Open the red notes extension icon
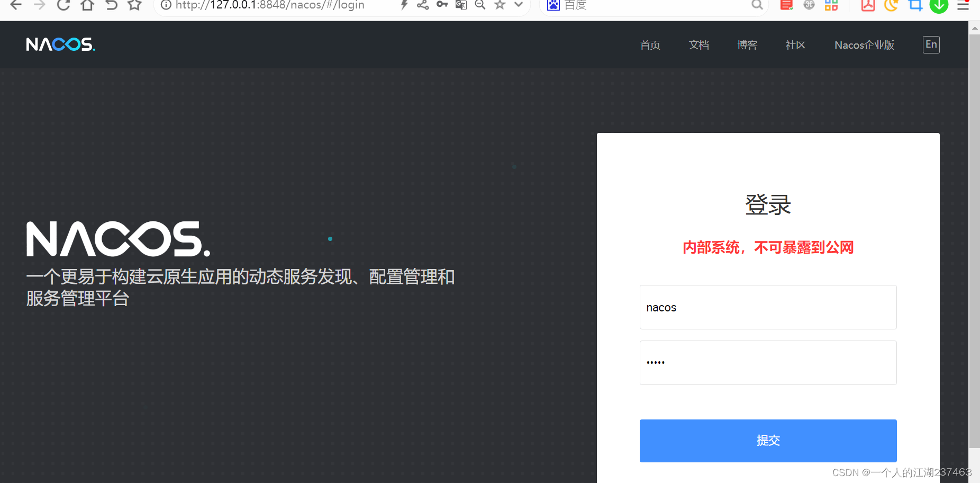Screen dimensions: 980x483 click(787, 5)
